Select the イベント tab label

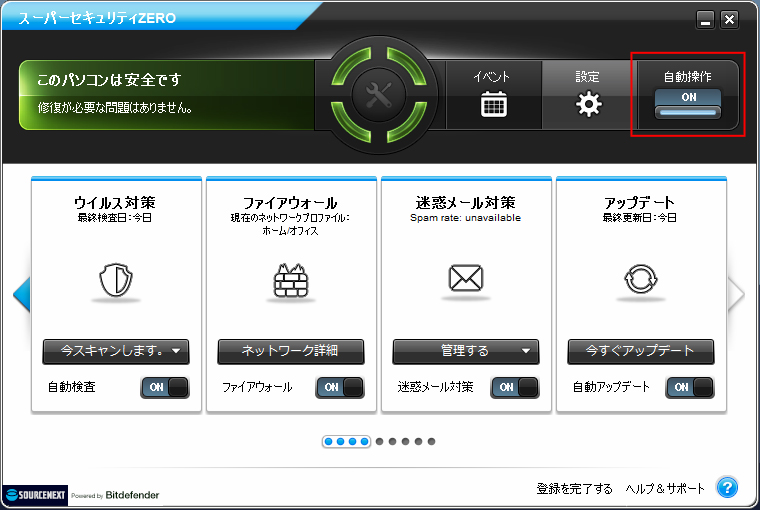491,77
